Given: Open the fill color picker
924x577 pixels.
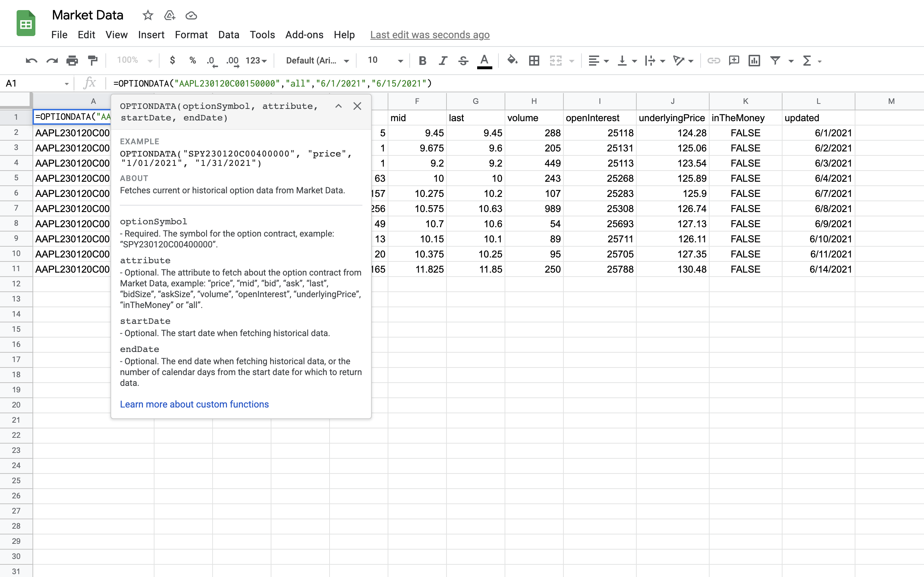Looking at the screenshot, I should [512, 61].
